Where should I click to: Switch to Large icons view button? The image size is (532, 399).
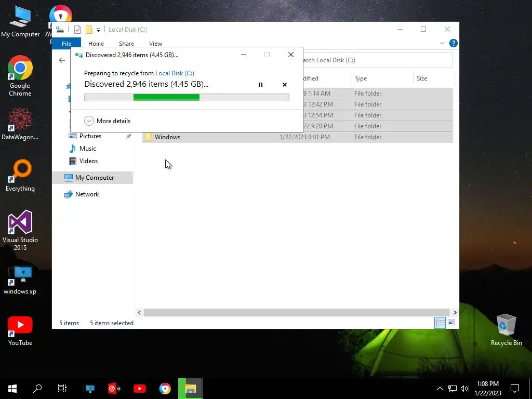(451, 323)
